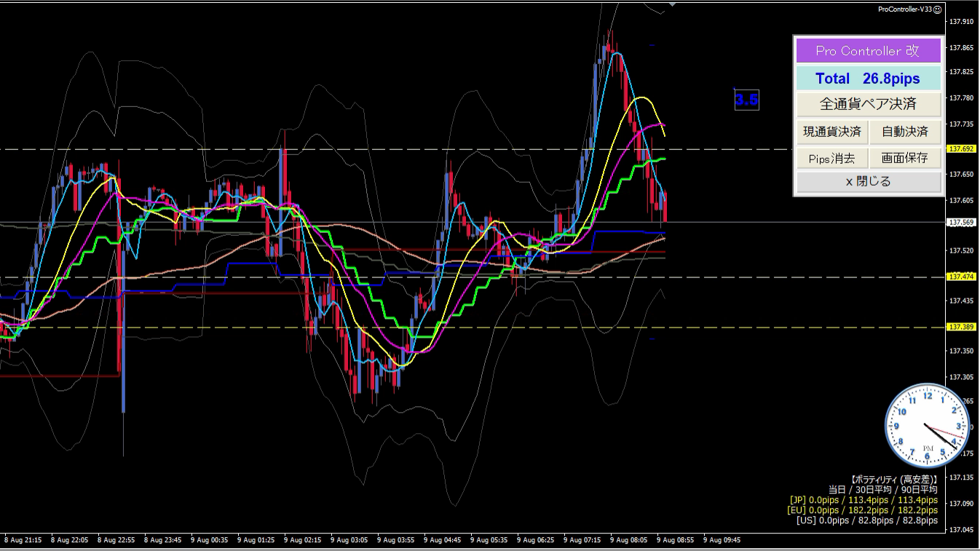Click the 9 Aug 00:35 time label
Viewport: 980px width, 551px height.
(209, 540)
